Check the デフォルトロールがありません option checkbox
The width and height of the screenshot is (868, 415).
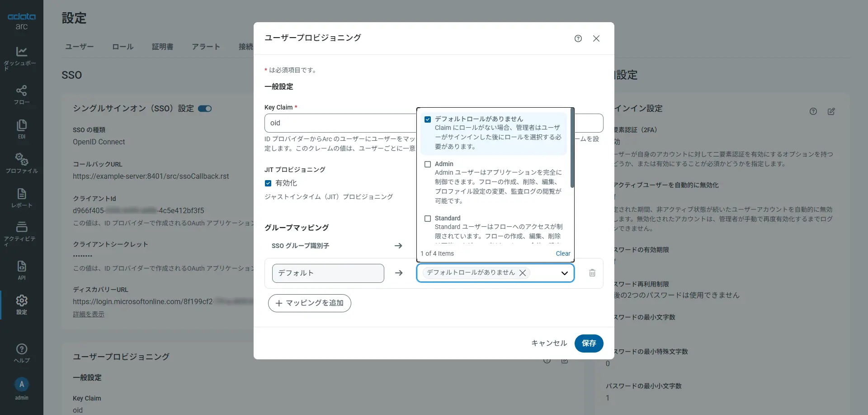click(x=428, y=119)
